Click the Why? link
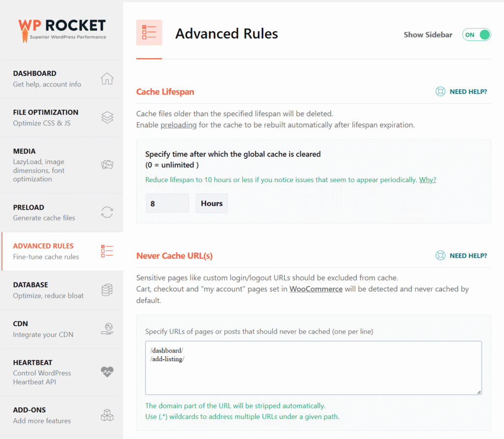Screen dimensions: 504x439 [427, 180]
